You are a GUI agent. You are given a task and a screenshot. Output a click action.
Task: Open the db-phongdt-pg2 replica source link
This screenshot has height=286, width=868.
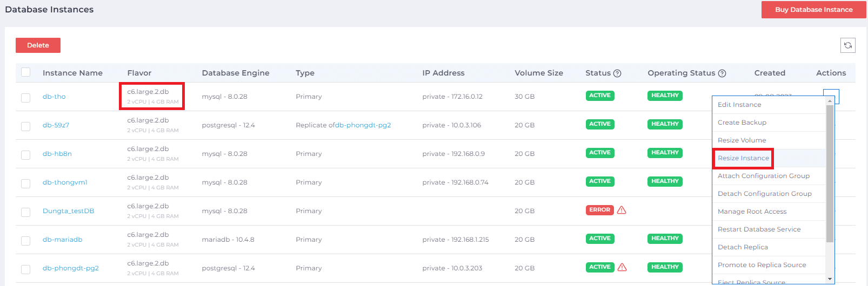(x=363, y=125)
